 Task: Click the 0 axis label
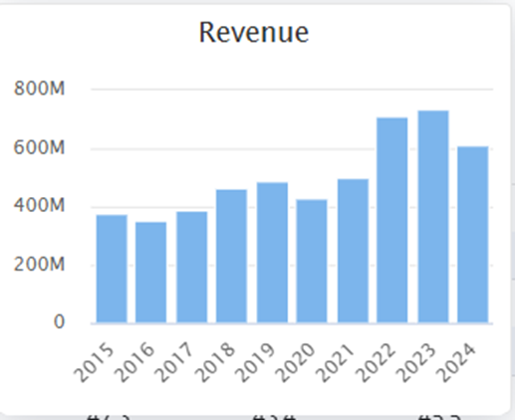pyautogui.click(x=59, y=321)
